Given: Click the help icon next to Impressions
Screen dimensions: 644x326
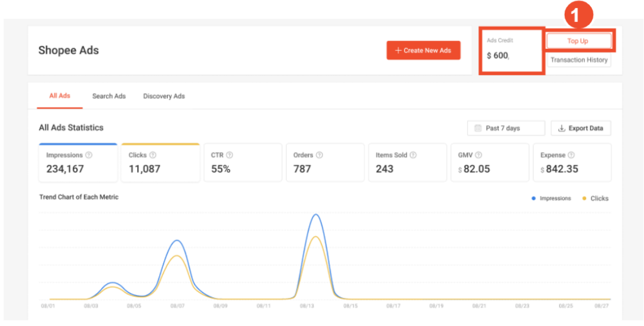Looking at the screenshot, I should 88,156.
